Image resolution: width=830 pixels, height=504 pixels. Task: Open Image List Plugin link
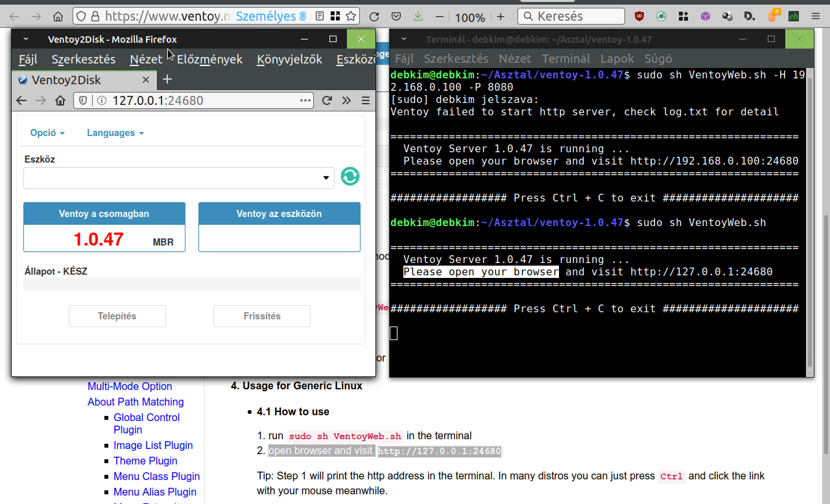pos(153,445)
